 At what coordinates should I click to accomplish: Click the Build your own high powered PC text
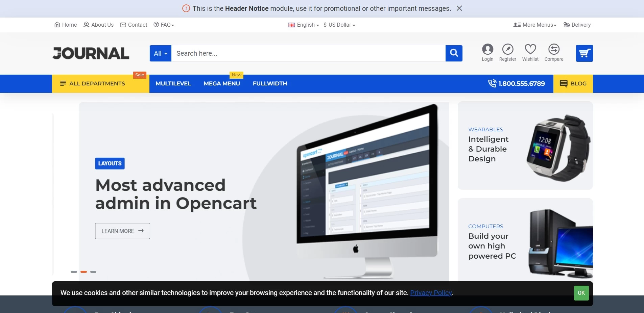[x=492, y=246]
